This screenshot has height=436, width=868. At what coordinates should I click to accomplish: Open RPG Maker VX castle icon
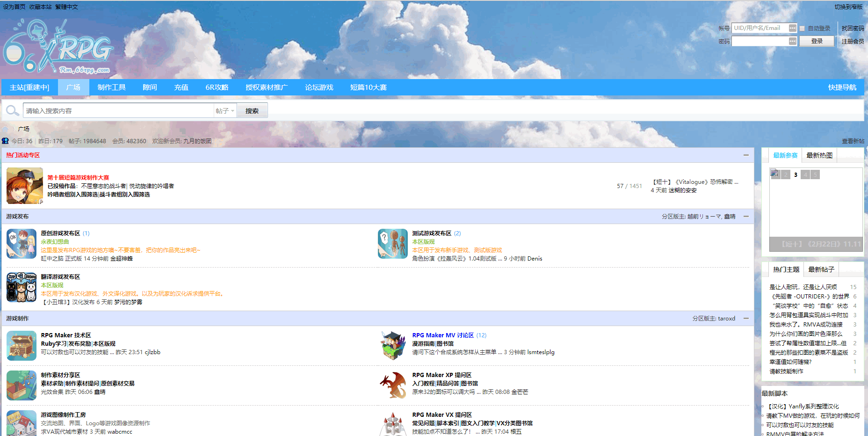(x=393, y=423)
